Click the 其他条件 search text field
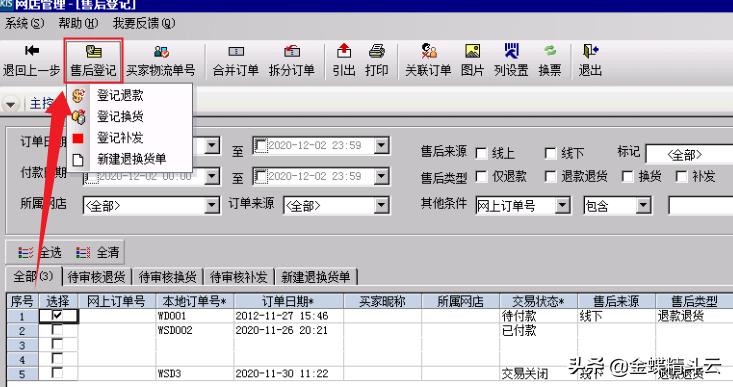Image resolution: width=733 pixels, height=387 pixels. coord(700,205)
